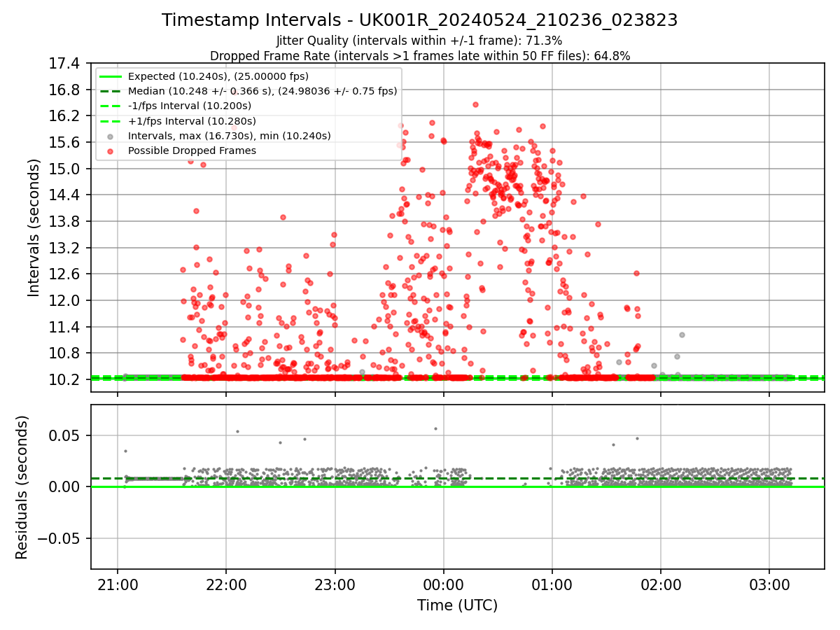Click the 'Residuals (seconds)' y-axis label
Viewport: 840px width, 630px height.
22,487
